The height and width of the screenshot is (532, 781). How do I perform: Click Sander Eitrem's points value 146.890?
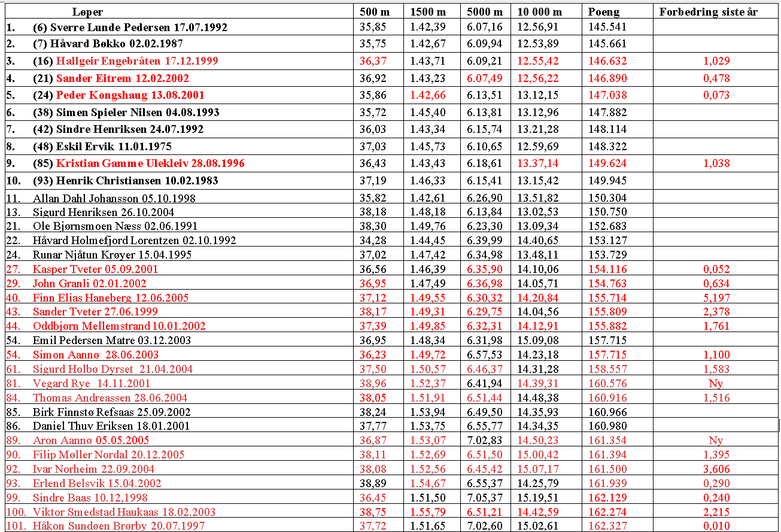click(607, 78)
